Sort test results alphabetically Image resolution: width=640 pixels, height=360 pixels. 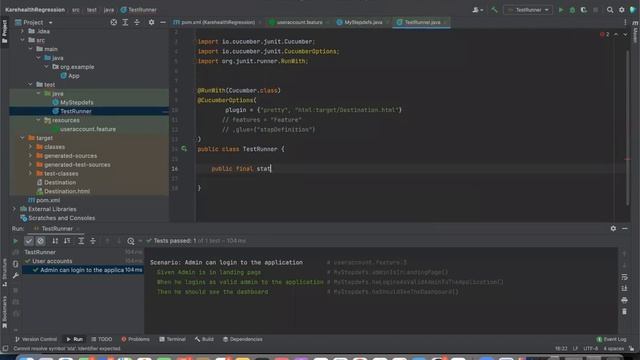coord(55,241)
